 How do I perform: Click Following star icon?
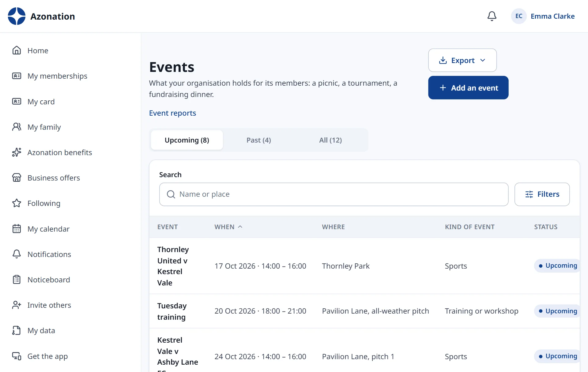tap(17, 203)
